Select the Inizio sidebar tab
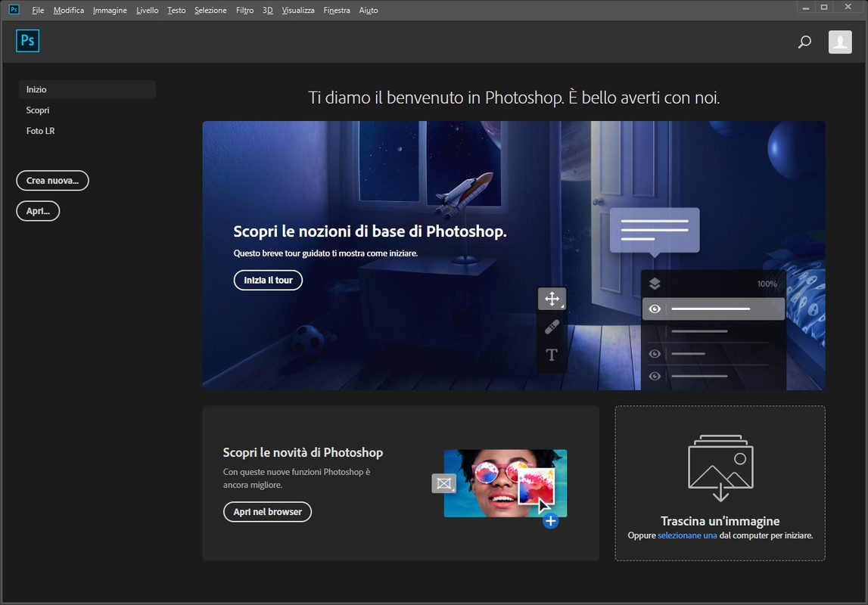The width and height of the screenshot is (868, 605). click(x=87, y=89)
